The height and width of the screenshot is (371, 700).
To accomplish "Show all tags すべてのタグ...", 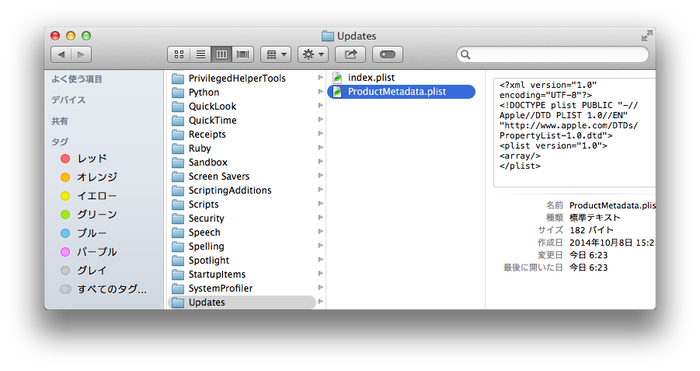I will 104,289.
